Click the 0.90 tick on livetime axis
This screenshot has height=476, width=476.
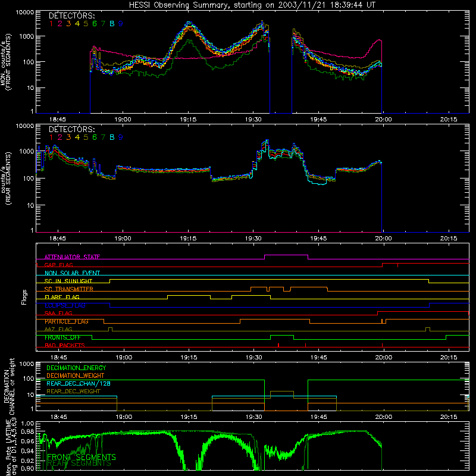[x=27, y=468]
